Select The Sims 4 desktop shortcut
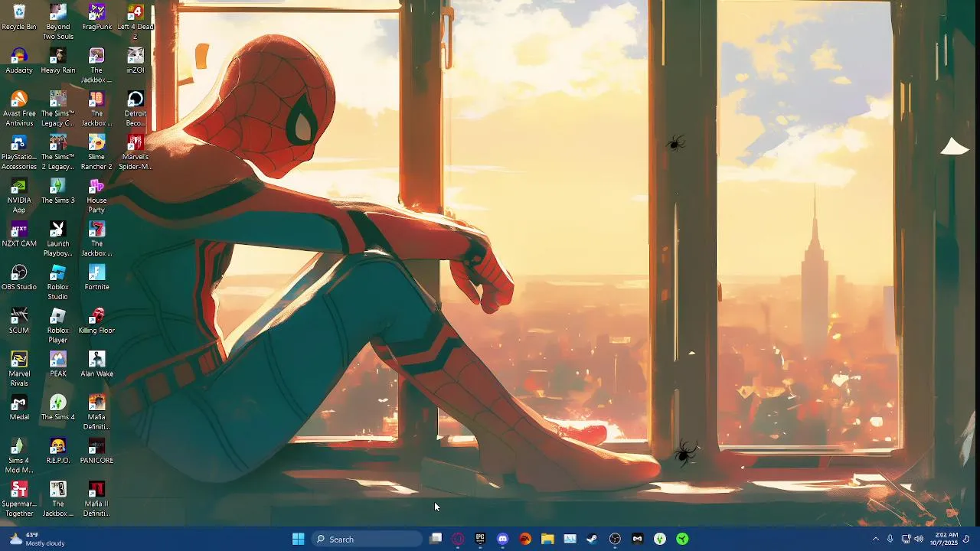 coord(58,408)
